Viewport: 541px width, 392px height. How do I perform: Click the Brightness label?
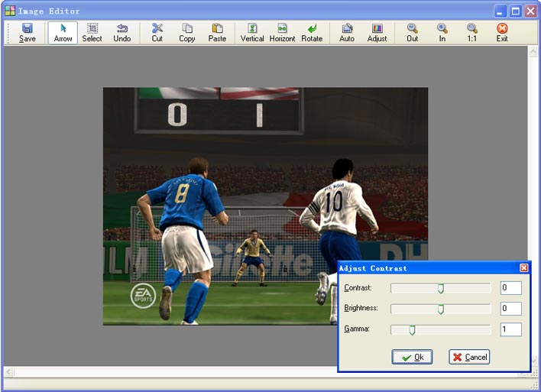click(361, 308)
